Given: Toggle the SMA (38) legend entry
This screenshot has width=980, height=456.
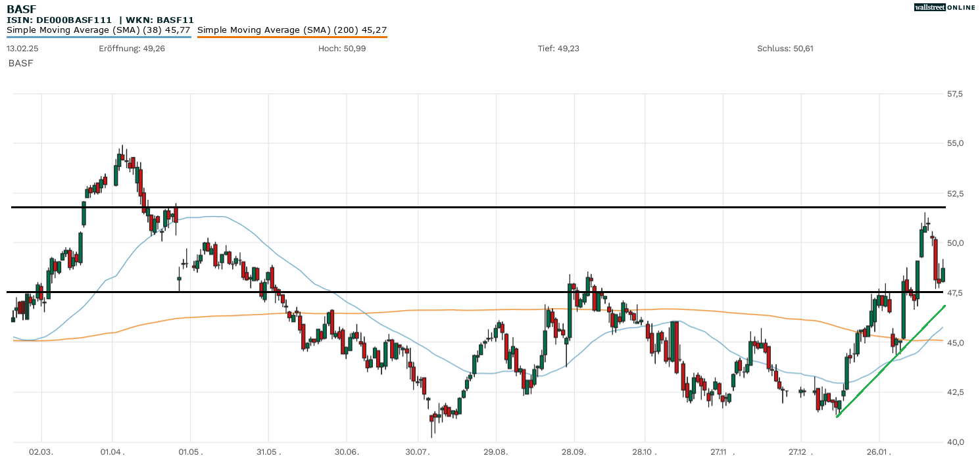Looking at the screenshot, I should click(x=99, y=30).
